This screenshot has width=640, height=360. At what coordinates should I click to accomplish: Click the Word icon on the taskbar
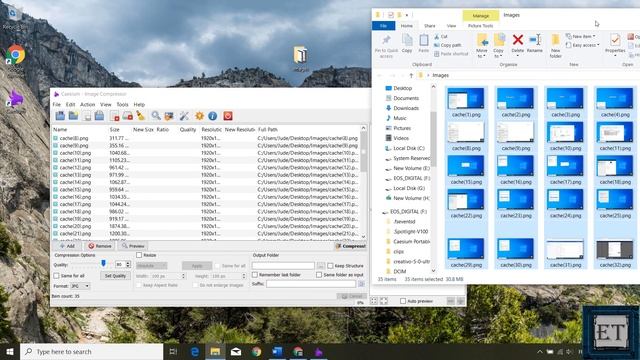coord(277,351)
